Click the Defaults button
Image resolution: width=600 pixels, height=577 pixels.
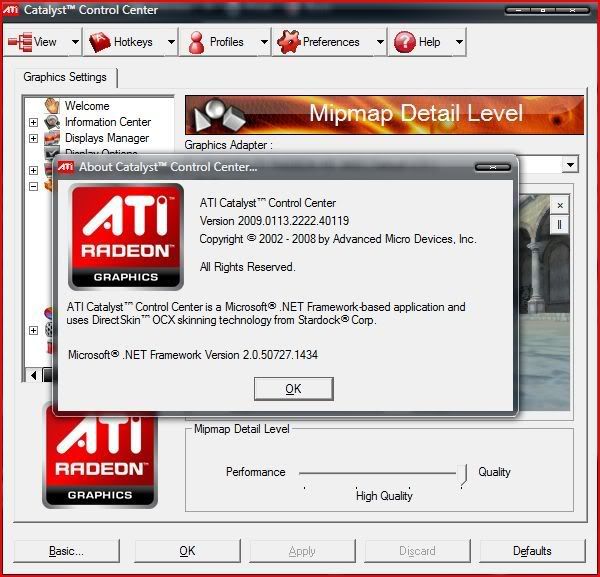pyautogui.click(x=532, y=551)
